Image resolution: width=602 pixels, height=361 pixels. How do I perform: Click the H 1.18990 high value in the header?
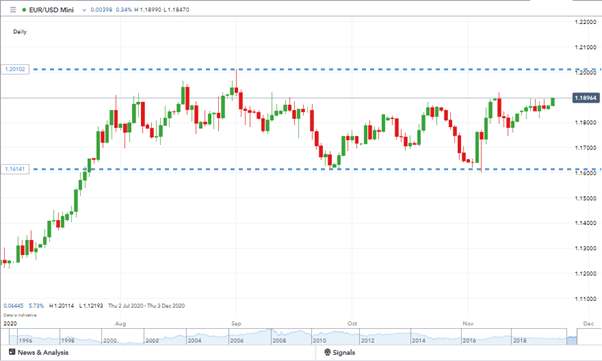click(x=147, y=10)
